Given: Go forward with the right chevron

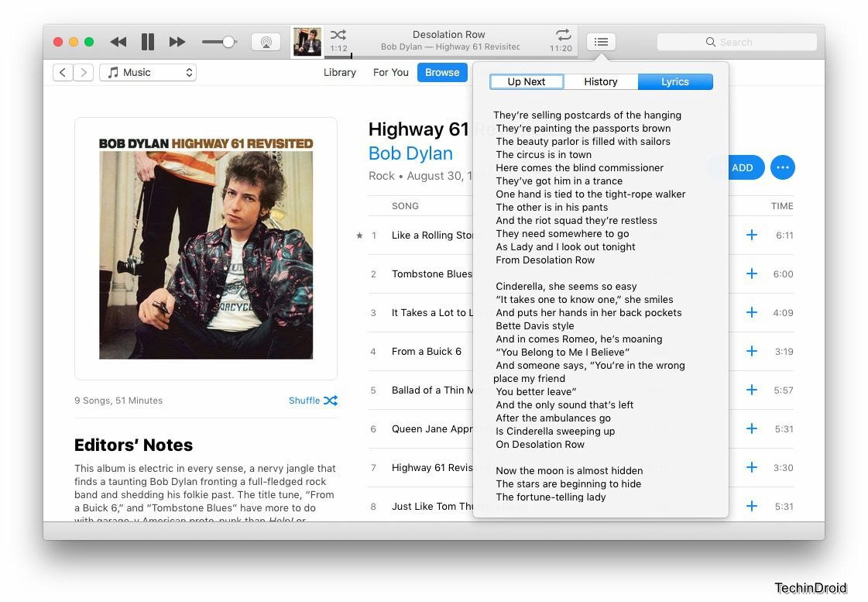Looking at the screenshot, I should point(83,73).
